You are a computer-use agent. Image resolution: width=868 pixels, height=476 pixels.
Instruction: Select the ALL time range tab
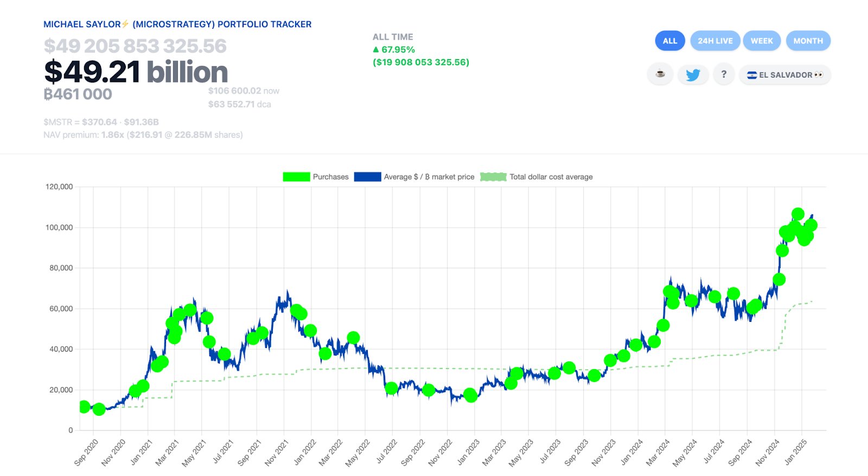click(670, 41)
